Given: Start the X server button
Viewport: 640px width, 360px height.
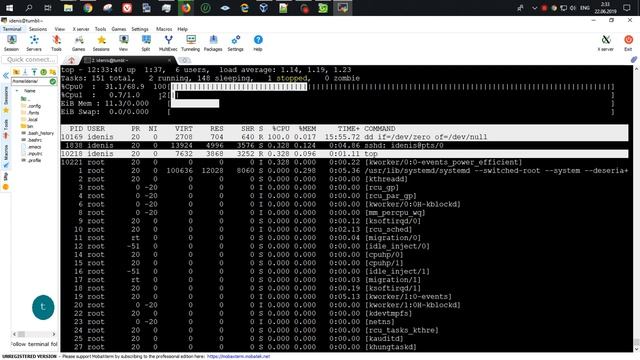Looking at the screenshot, I should point(606,43).
